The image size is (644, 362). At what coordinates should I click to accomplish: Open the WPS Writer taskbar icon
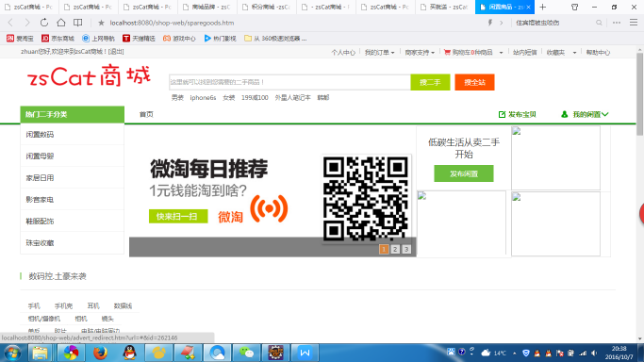tap(305, 353)
